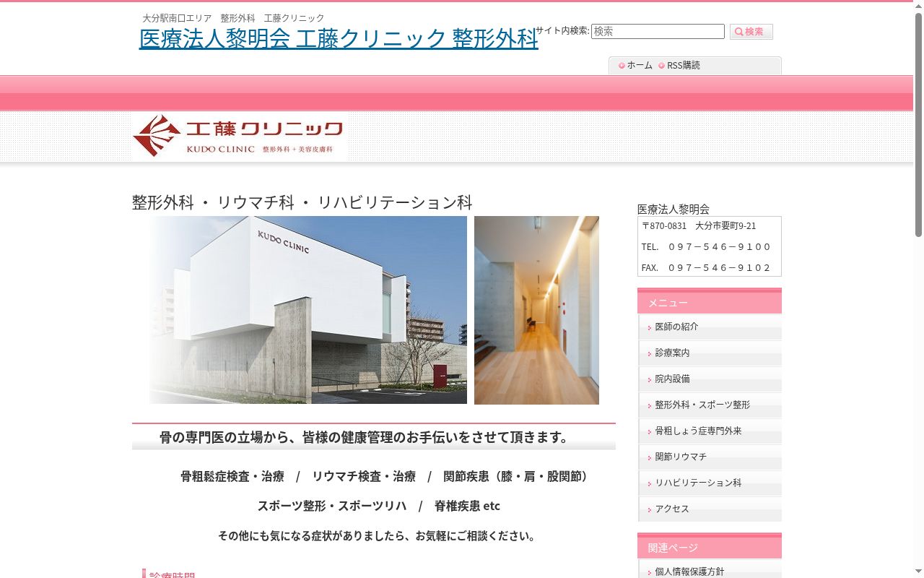Viewport: 924px width, 578px height.
Task: Click the TEL. 097-546-9100 phone number
Action: 706,247
